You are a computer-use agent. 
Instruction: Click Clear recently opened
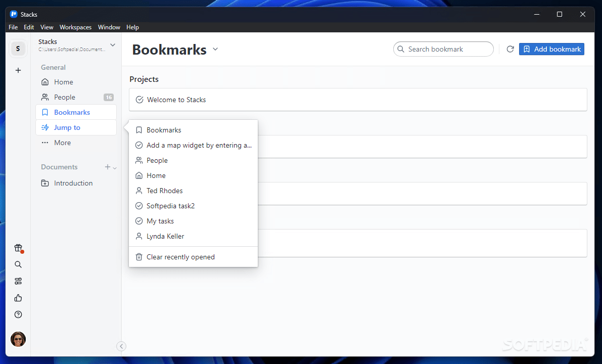click(193, 257)
